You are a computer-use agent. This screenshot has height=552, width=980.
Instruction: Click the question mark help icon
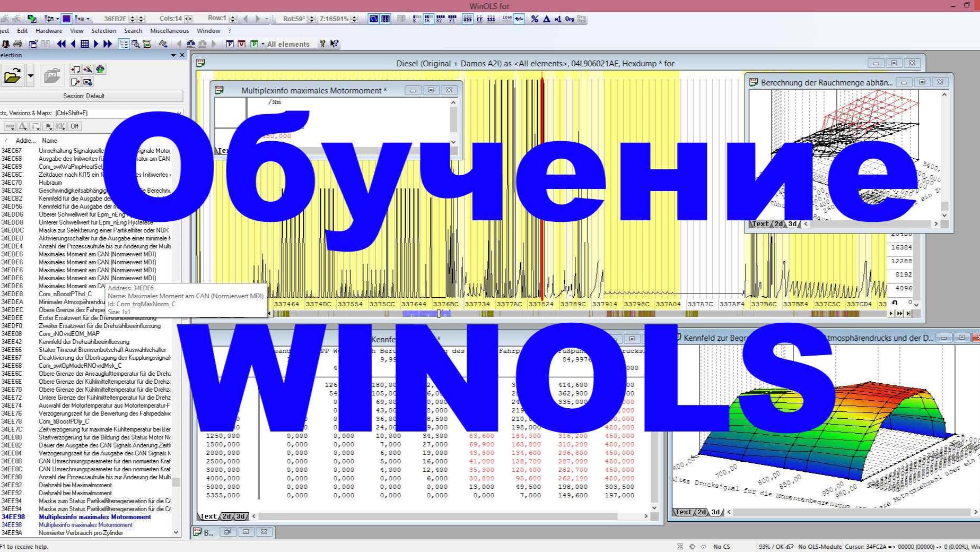[322, 44]
